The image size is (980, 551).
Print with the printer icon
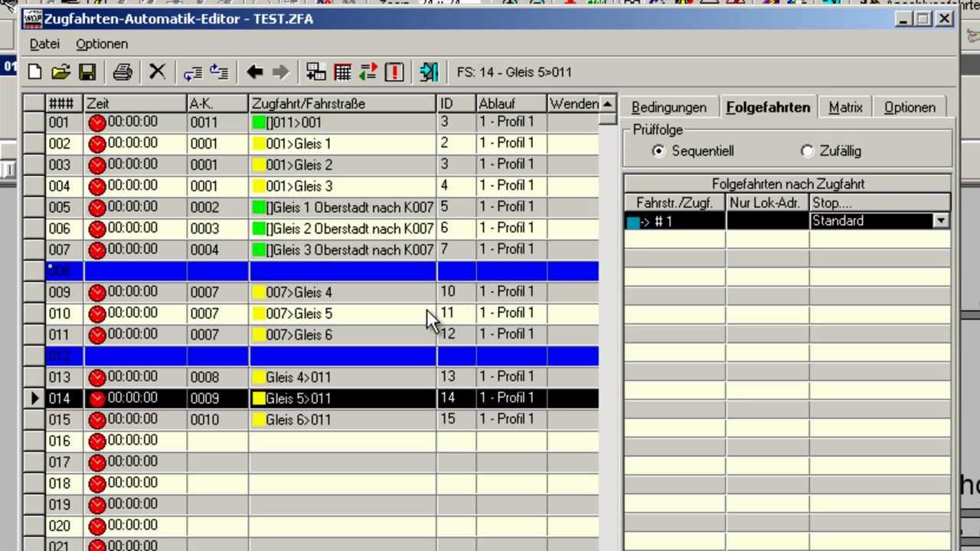(x=122, y=72)
